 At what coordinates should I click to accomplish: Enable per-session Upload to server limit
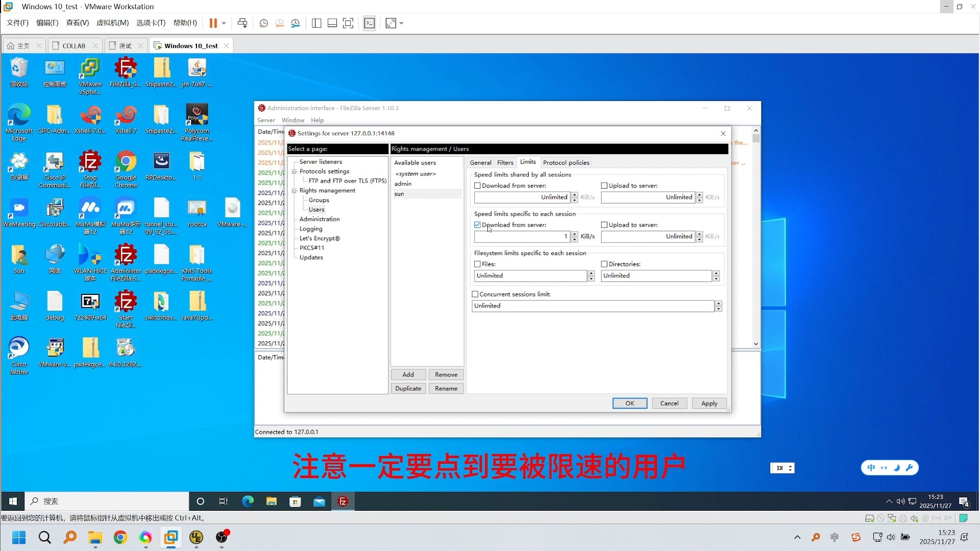[x=604, y=225]
